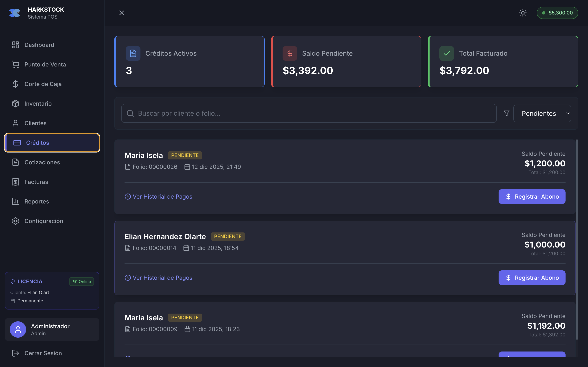Go to Punto de Venta
588x367 pixels.
[45, 65]
